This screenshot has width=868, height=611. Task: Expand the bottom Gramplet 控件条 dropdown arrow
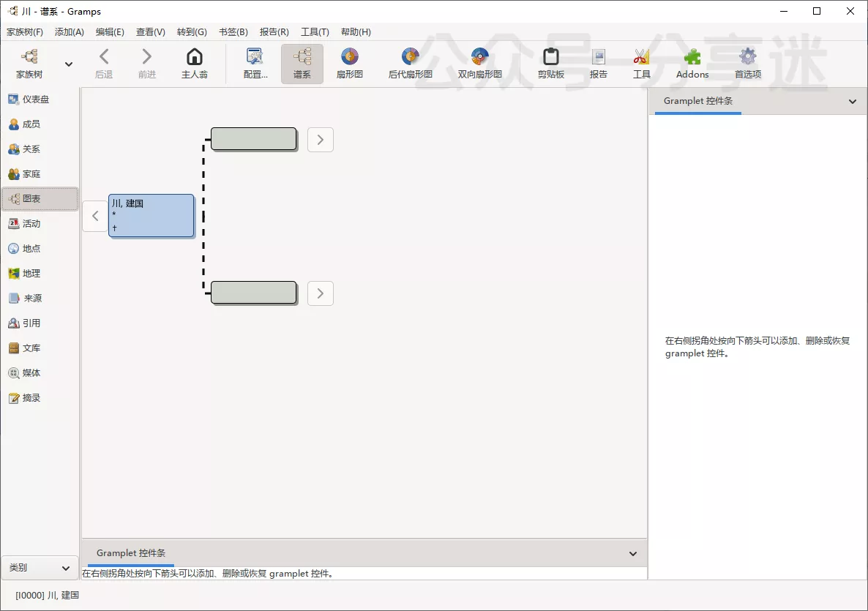tap(633, 554)
